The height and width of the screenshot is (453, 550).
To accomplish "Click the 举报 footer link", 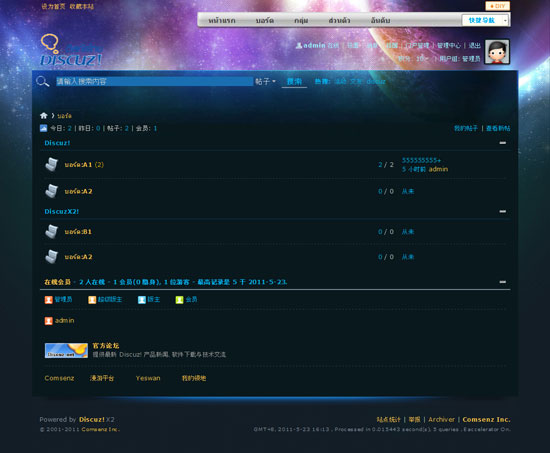I will pos(414,419).
